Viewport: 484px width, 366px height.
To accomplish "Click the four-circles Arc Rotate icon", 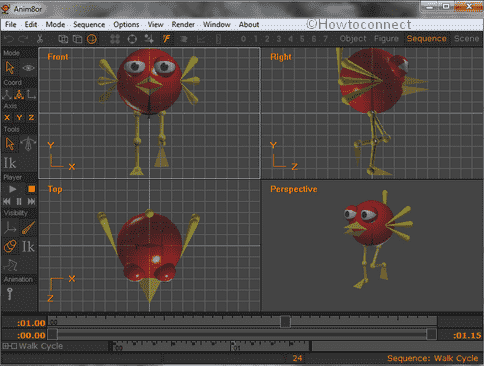I will pos(115,39).
